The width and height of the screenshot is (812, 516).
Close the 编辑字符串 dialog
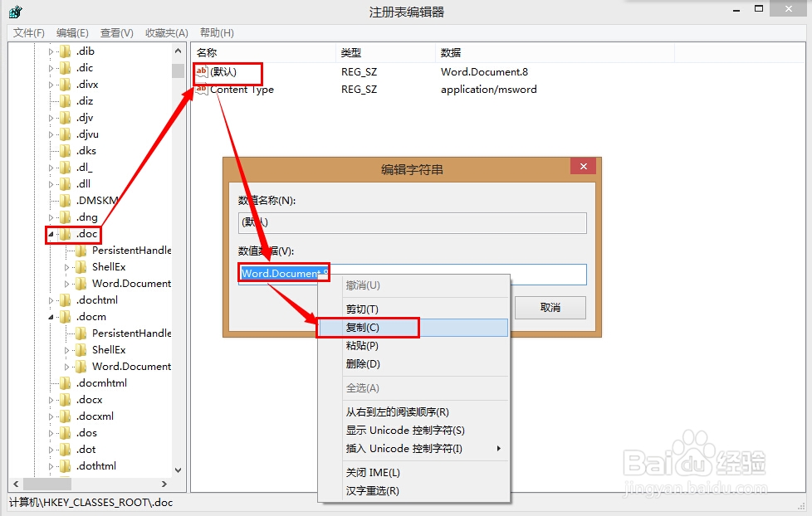click(x=583, y=166)
